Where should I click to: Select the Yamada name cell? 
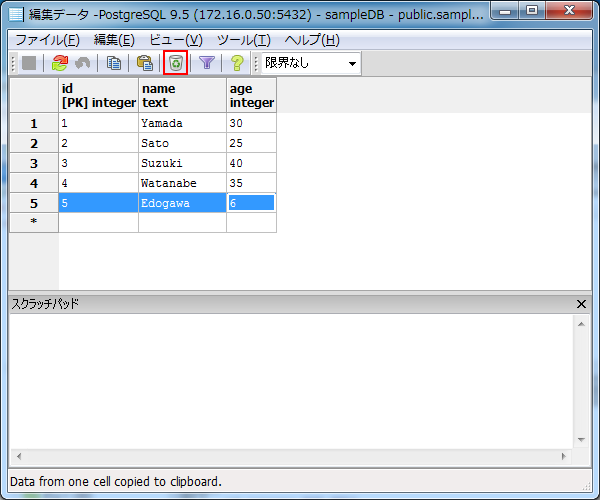point(183,123)
